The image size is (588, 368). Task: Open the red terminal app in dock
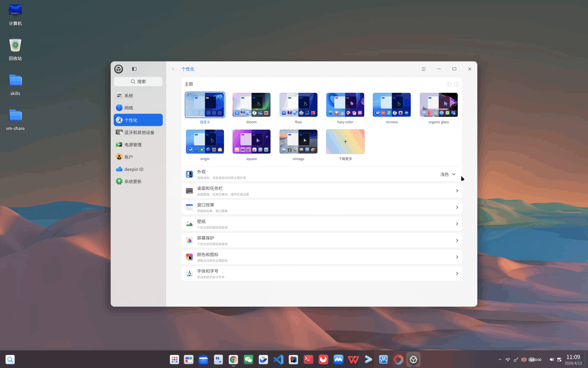tap(308, 359)
